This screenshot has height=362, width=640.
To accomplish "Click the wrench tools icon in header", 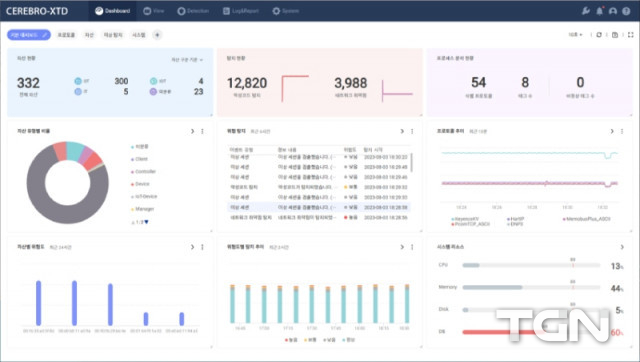I will (x=586, y=11).
